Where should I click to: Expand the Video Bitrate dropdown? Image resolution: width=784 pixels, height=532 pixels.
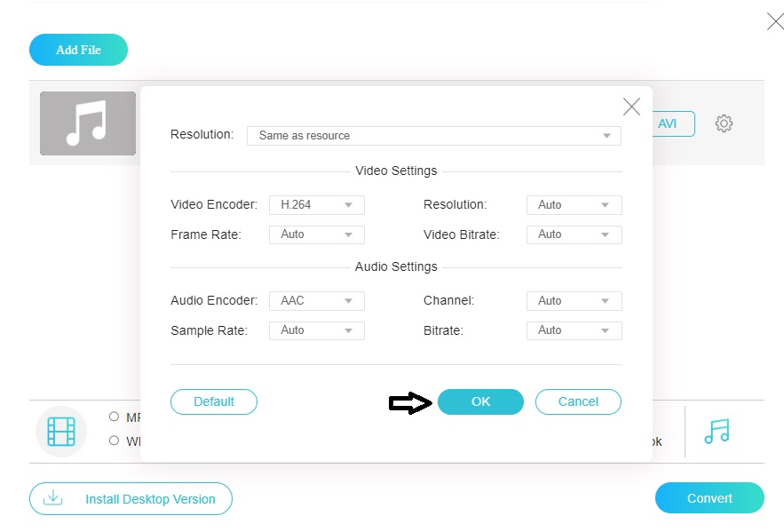coord(574,234)
